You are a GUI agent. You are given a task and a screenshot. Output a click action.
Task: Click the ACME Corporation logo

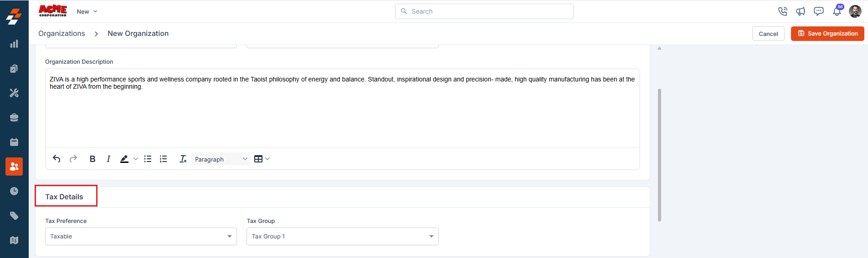pyautogui.click(x=53, y=11)
